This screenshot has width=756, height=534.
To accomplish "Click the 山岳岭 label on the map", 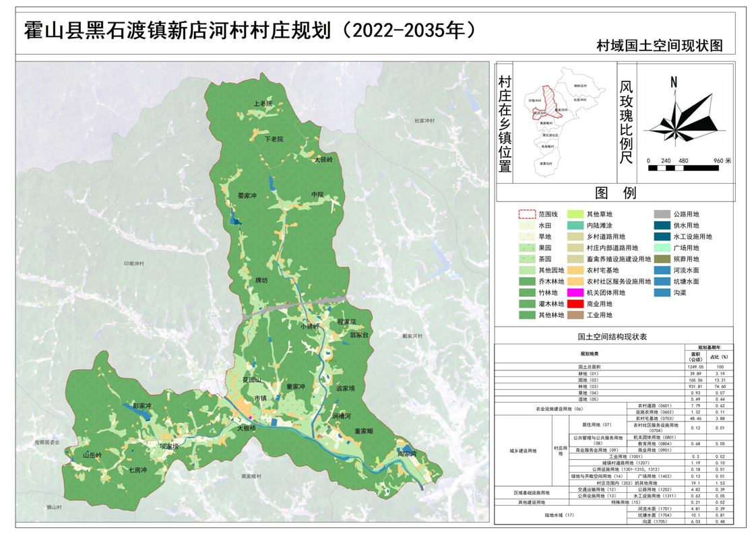I will point(91,456).
